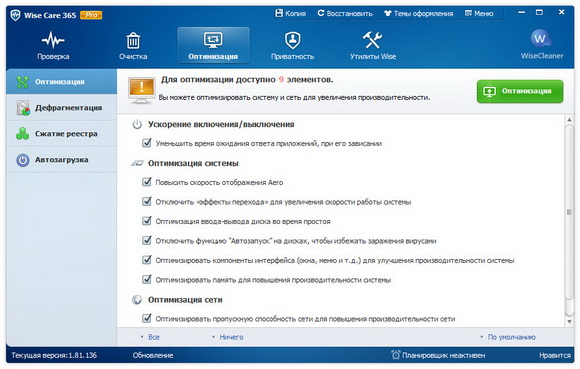Image resolution: width=580 pixels, height=369 pixels.
Task: Minimize the Wise Care 365 window
Action: coord(522,12)
